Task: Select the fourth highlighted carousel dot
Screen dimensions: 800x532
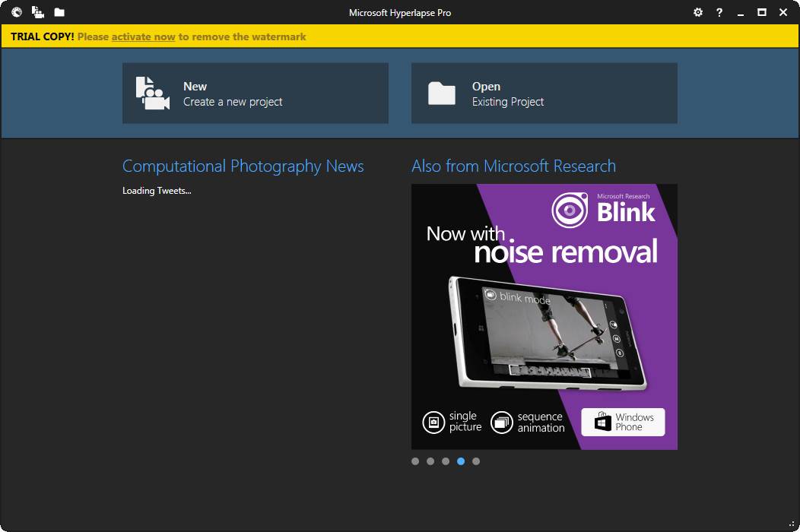Action: (x=461, y=461)
